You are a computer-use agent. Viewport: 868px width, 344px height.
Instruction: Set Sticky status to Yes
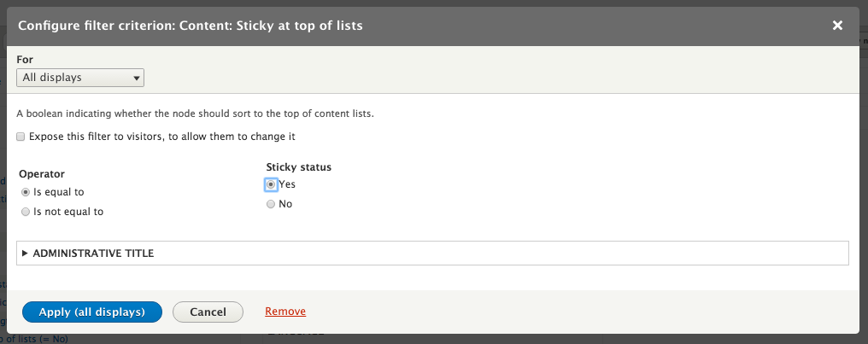pos(271,184)
